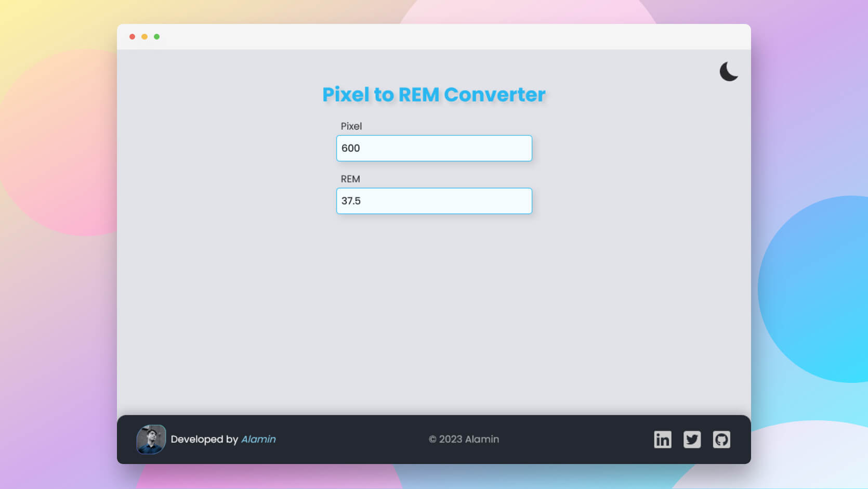Open the LinkedIn icon in the footer
This screenshot has height=489, width=868.
pyautogui.click(x=663, y=440)
